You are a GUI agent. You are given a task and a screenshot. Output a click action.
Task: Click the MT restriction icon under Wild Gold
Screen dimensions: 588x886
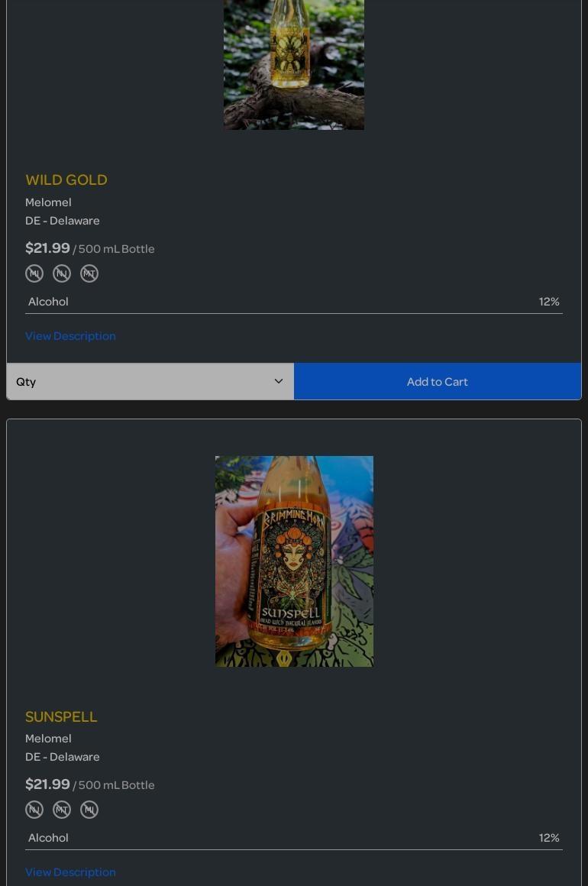[x=89, y=273]
